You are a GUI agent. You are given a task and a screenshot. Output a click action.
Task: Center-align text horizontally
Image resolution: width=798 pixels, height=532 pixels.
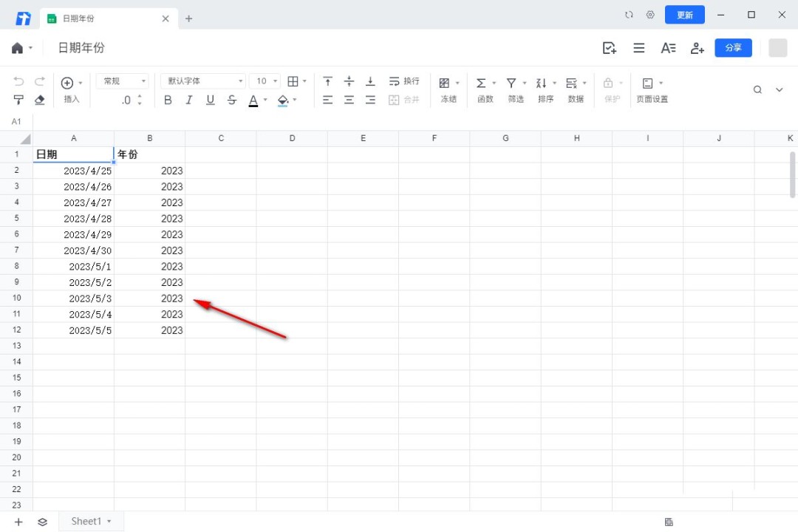349,100
